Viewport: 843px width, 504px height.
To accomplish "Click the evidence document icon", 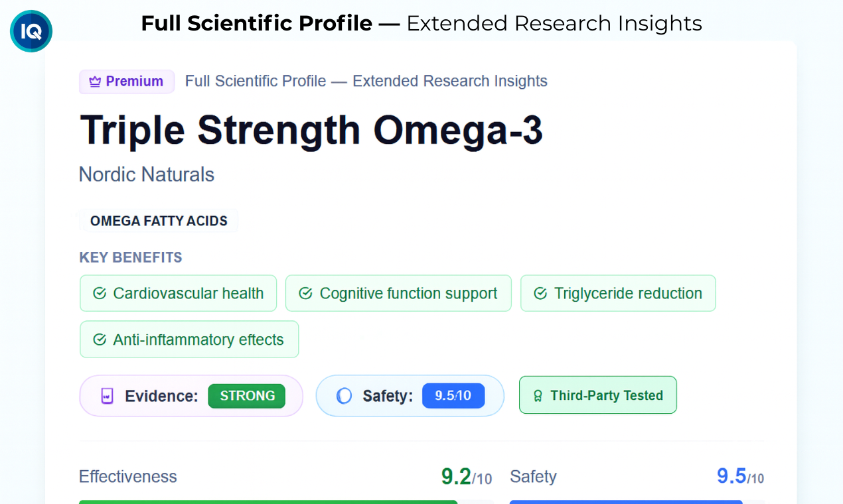I will click(x=107, y=396).
